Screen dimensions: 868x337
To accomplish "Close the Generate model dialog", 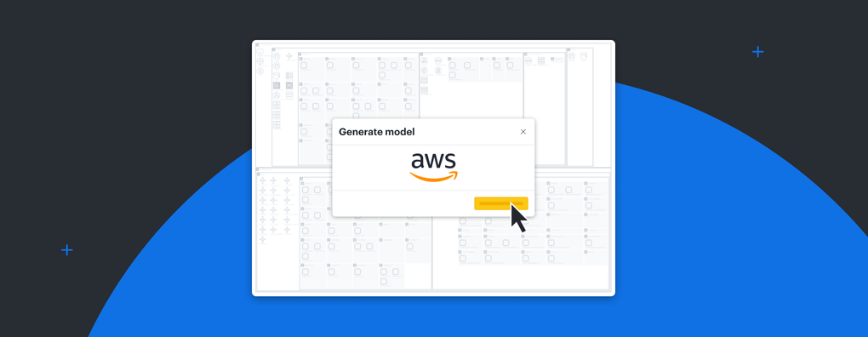I will [523, 132].
